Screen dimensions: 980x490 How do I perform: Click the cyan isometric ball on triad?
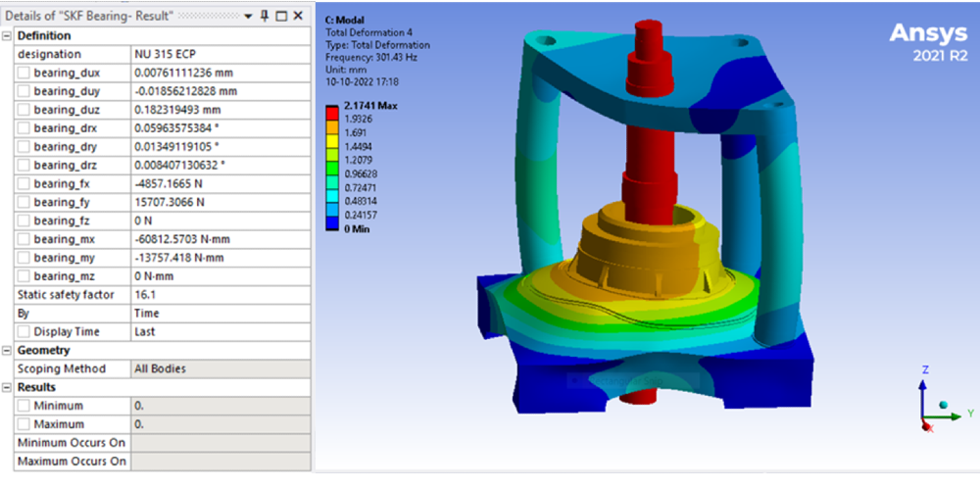(944, 407)
